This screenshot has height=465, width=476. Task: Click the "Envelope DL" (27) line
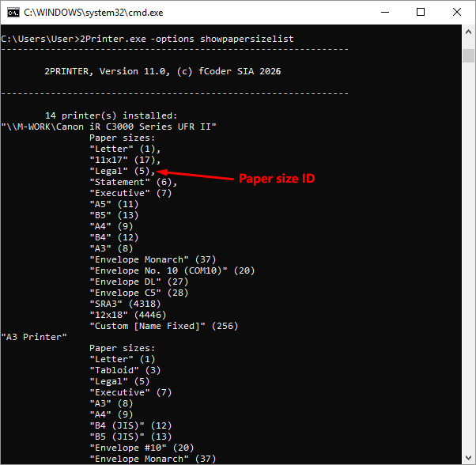pyautogui.click(x=139, y=282)
